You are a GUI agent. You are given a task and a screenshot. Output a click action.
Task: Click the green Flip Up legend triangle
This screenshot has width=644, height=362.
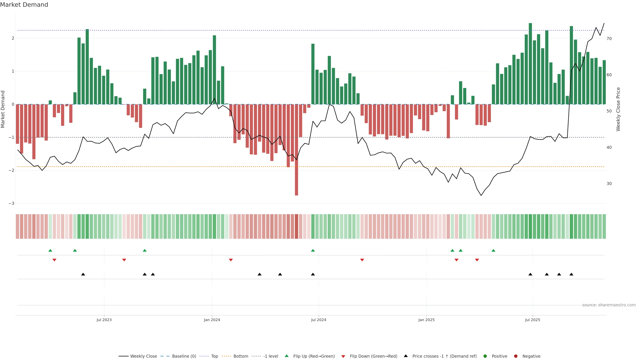pyautogui.click(x=287, y=356)
